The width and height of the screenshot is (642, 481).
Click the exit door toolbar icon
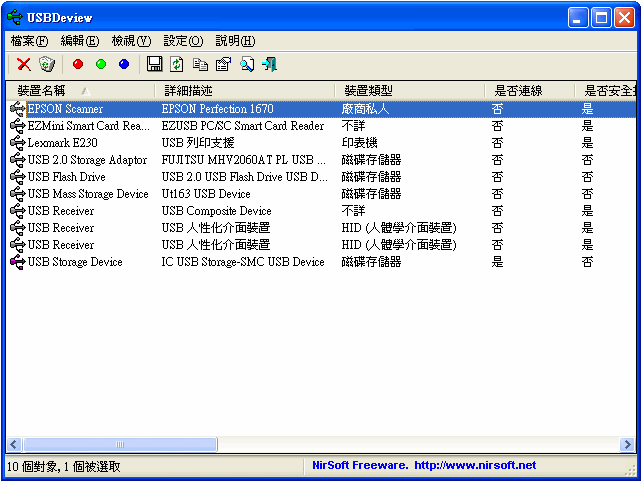(x=269, y=64)
